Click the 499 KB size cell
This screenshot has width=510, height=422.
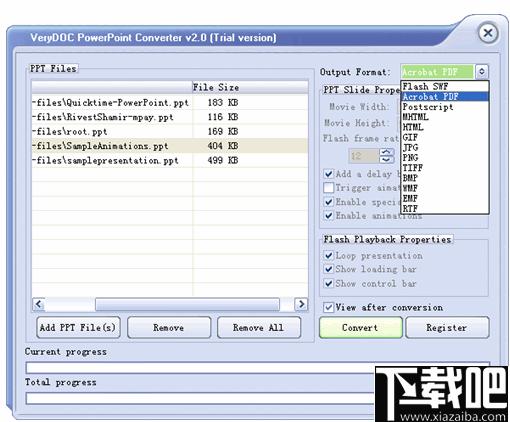tap(223, 160)
